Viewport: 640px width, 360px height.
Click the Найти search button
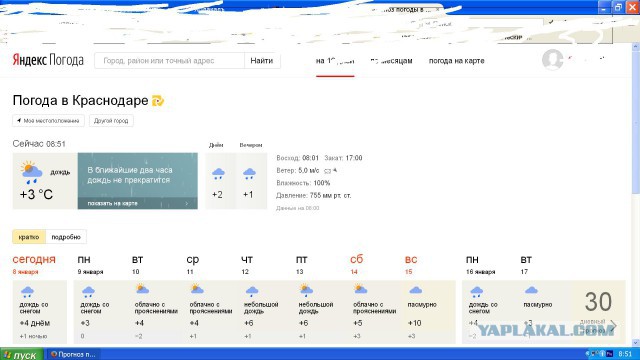coord(262,60)
